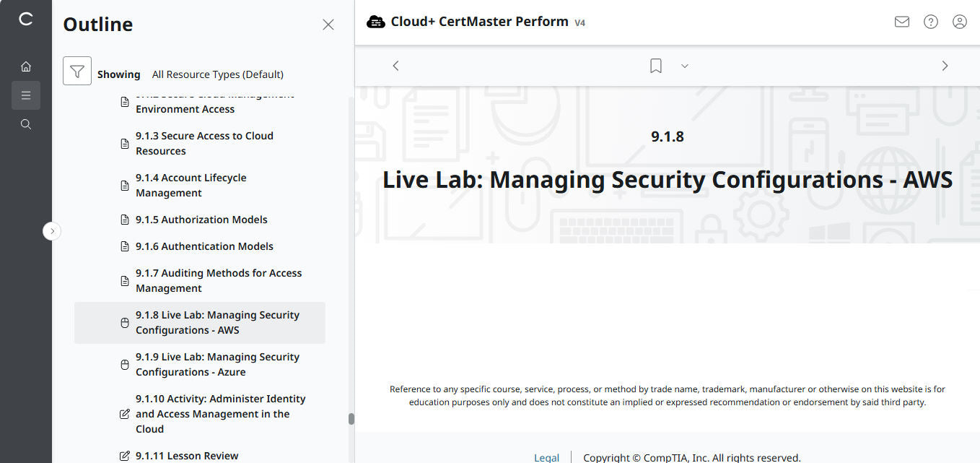The image size is (980, 463).
Task: Click the CompTIA logo at top left
Action: [26, 20]
